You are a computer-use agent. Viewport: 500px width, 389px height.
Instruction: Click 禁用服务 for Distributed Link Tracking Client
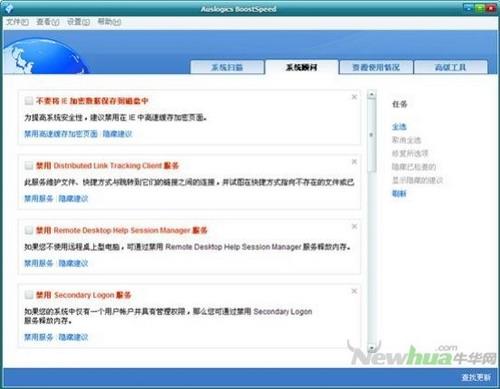pyautogui.click(x=39, y=199)
